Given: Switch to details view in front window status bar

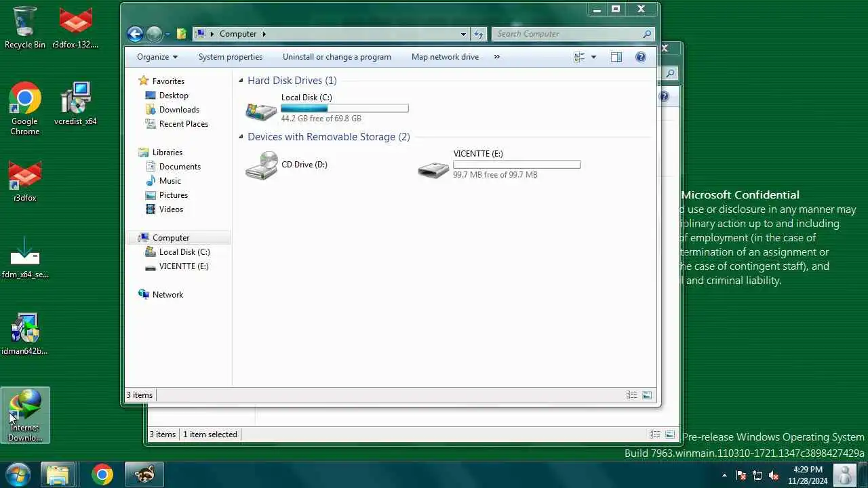Looking at the screenshot, I should point(632,395).
